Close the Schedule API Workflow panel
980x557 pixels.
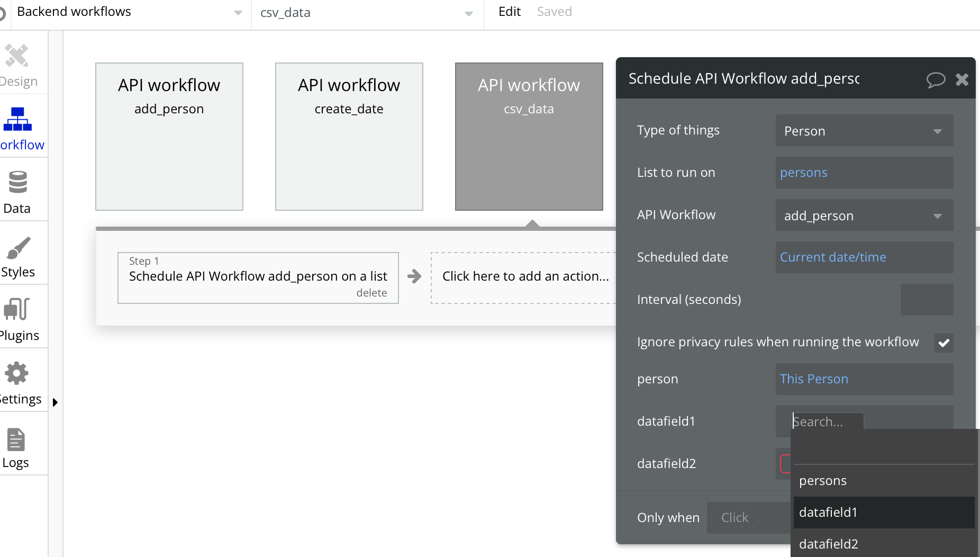click(x=962, y=79)
